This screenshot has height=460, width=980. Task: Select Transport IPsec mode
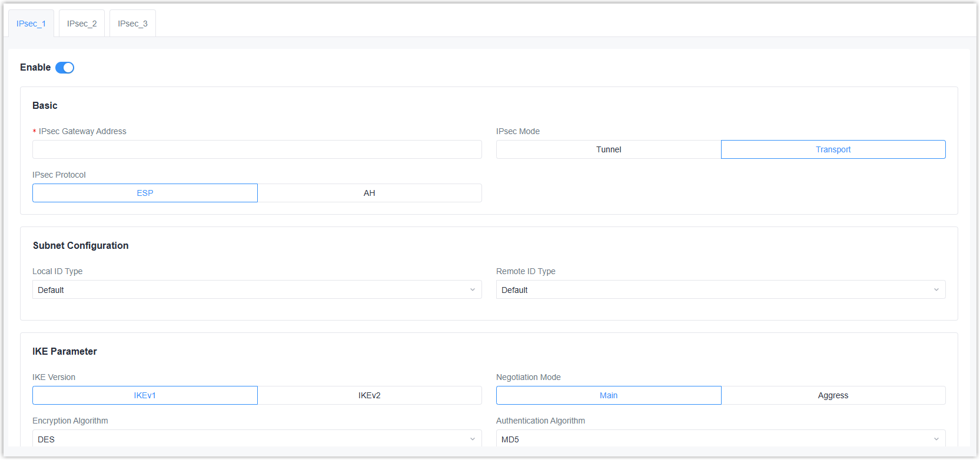click(x=833, y=149)
